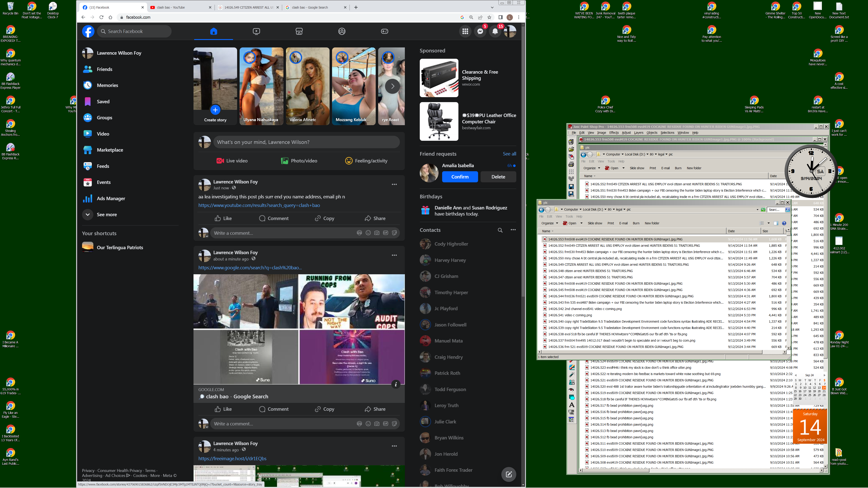The width and height of the screenshot is (868, 488).
Task: Click the Search Facebook field
Action: (135, 31)
